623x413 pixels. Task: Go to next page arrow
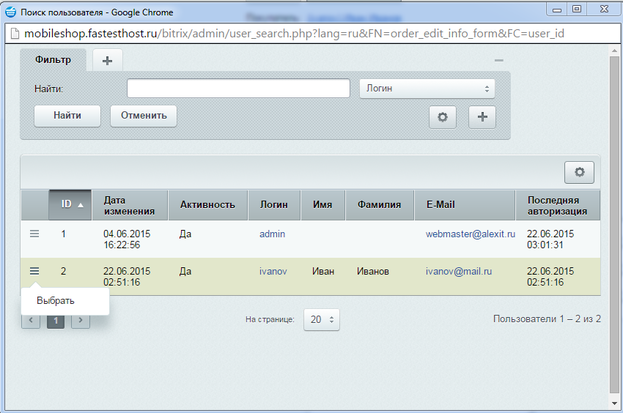pos(80,321)
